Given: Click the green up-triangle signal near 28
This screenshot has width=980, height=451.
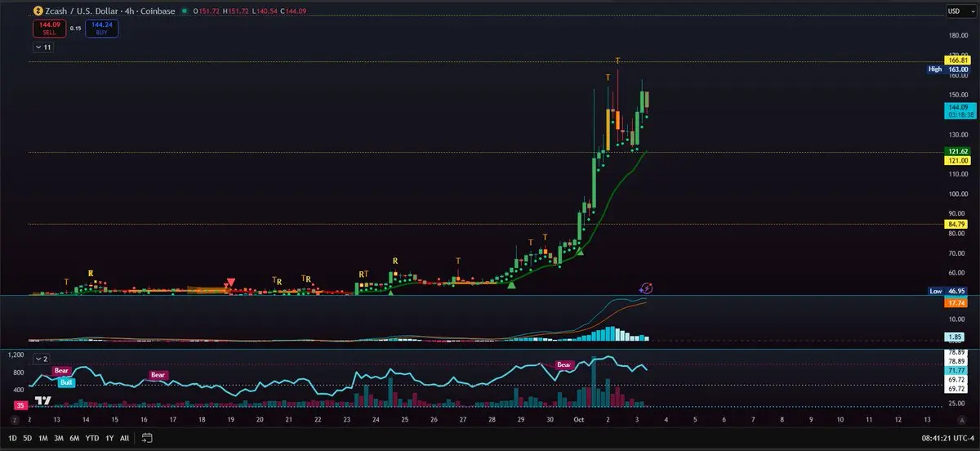Looking at the screenshot, I should (512, 284).
